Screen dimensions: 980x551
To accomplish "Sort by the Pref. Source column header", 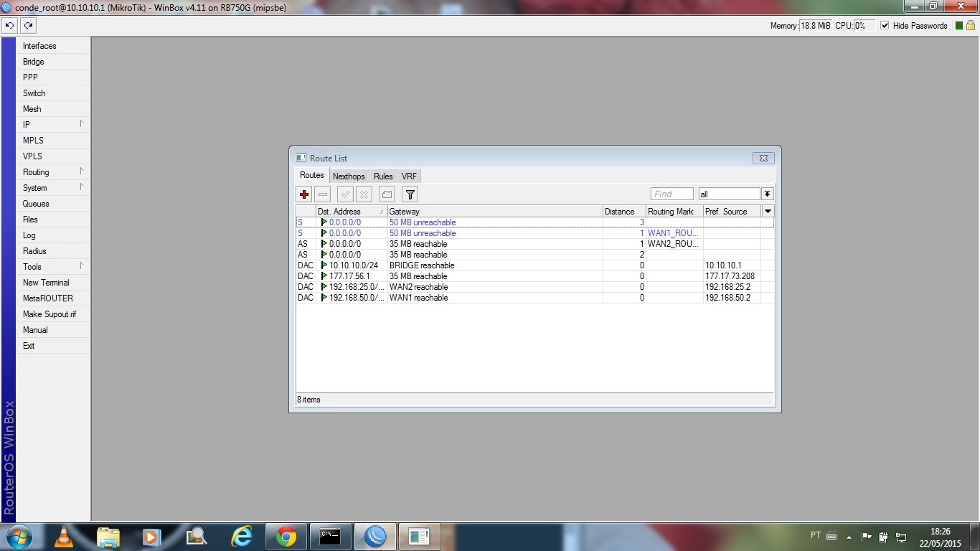I will 732,212.
